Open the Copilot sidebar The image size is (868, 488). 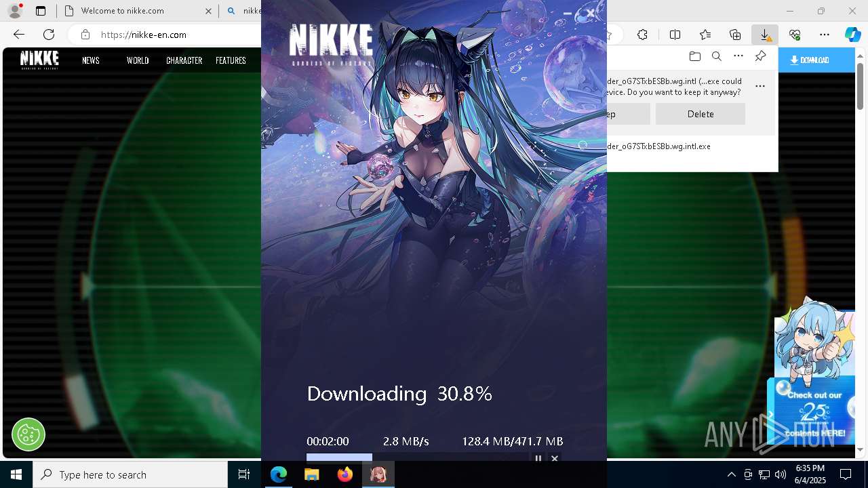pos(852,35)
